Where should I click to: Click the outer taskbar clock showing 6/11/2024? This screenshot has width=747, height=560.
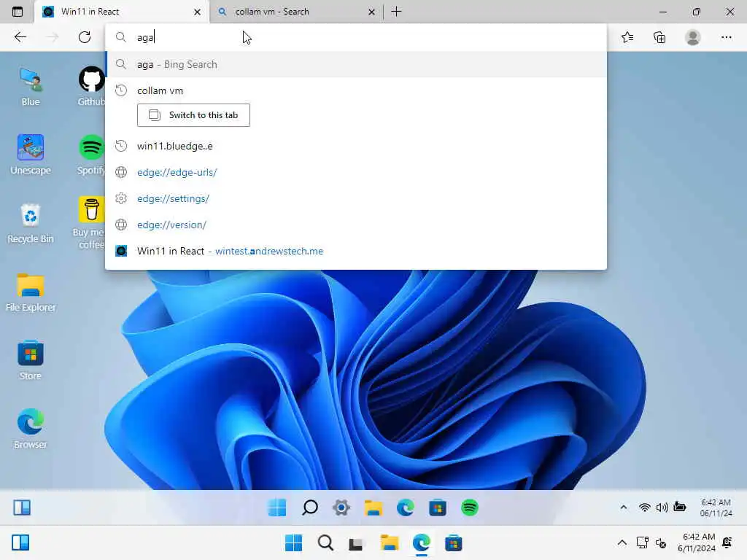(x=697, y=542)
